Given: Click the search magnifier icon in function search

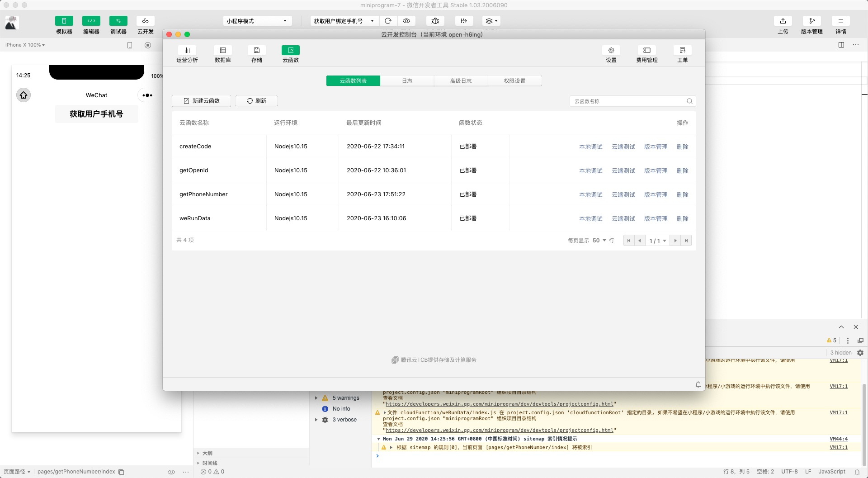Looking at the screenshot, I should tap(689, 101).
